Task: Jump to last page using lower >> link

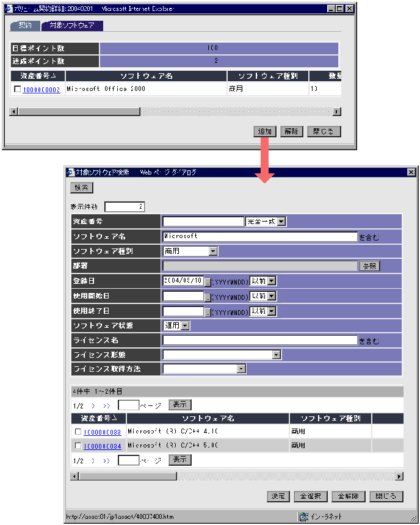Action: click(x=106, y=461)
